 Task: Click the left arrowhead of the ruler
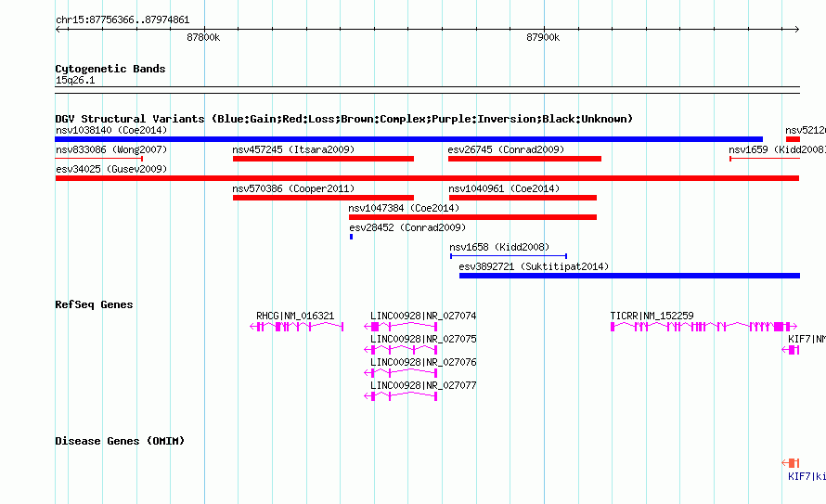(58, 29)
